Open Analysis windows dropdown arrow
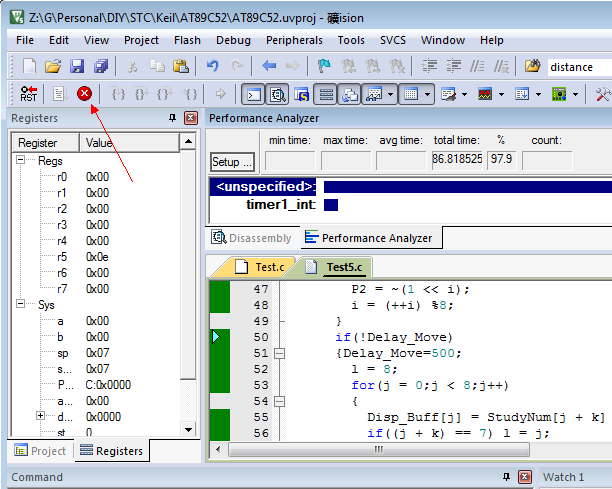This screenshot has height=489, width=612. coord(502,94)
